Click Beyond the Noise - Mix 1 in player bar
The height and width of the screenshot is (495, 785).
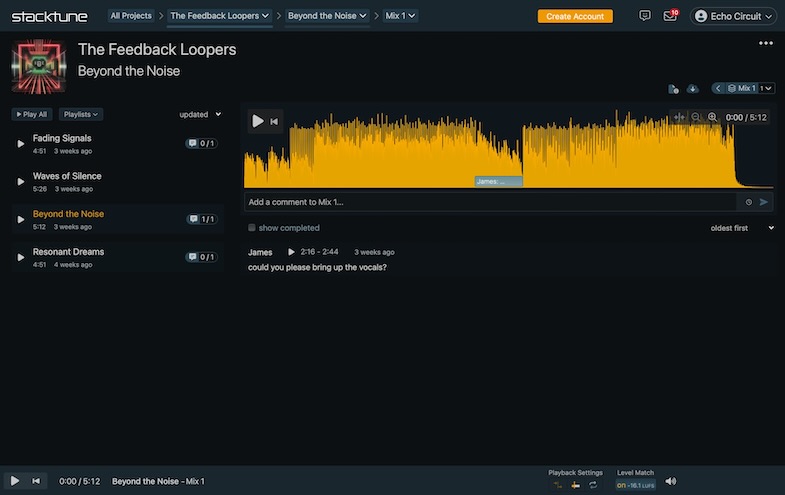(158, 481)
